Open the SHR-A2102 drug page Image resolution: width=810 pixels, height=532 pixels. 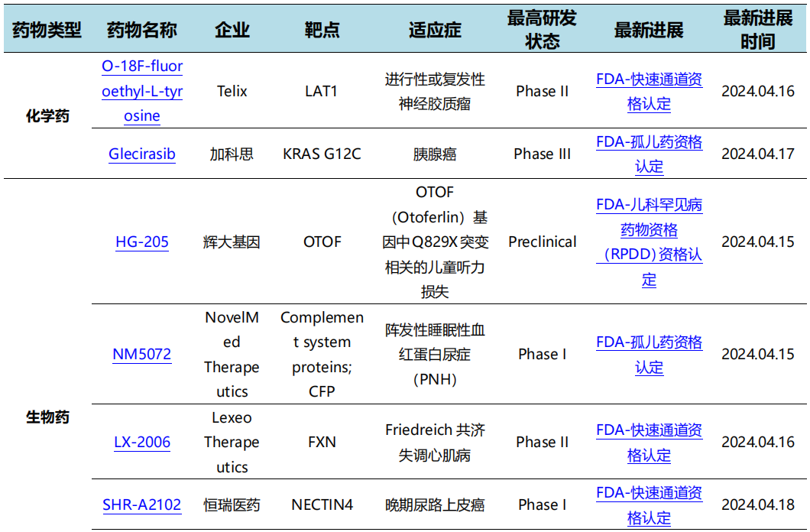pyautogui.click(x=141, y=504)
